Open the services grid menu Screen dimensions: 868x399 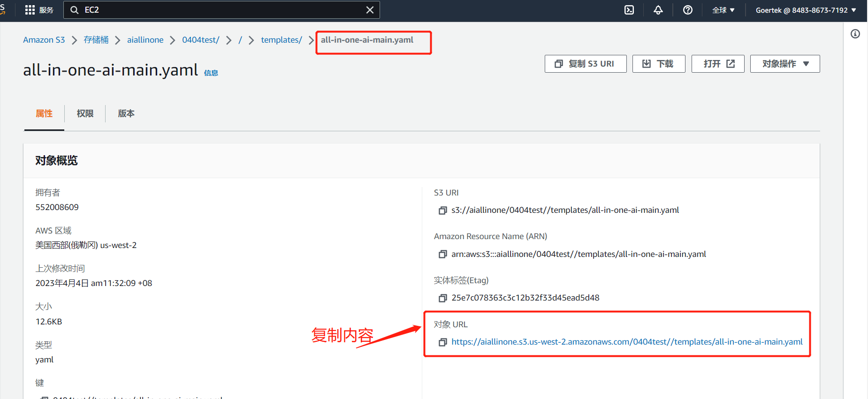point(30,10)
